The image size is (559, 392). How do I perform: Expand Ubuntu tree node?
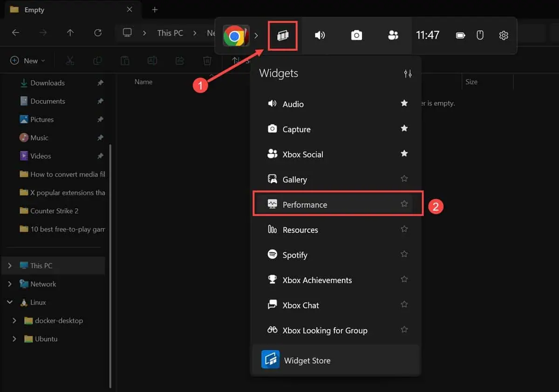14,338
